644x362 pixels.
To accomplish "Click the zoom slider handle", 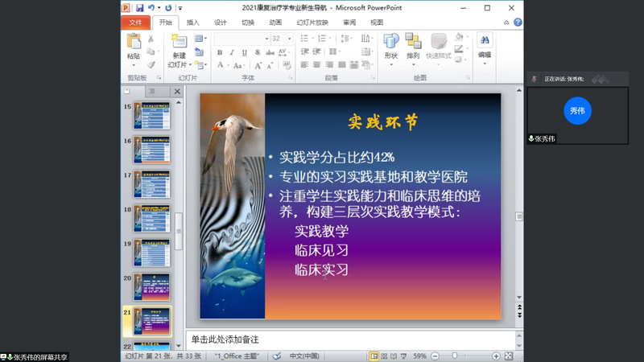I will tap(455, 356).
